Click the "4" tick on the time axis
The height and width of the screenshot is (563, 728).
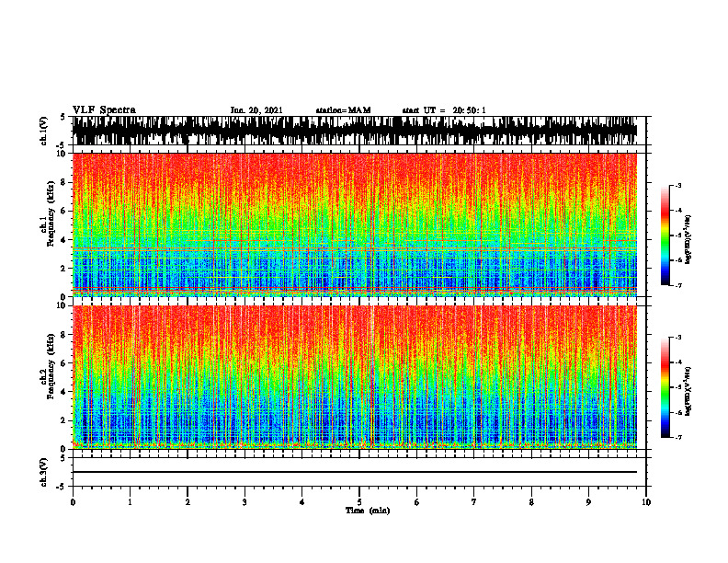tap(302, 502)
